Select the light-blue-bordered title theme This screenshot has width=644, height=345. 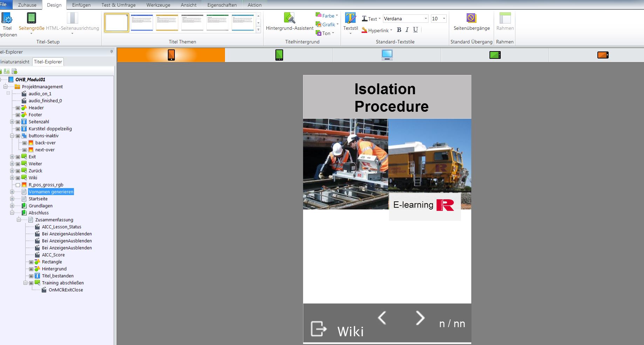243,23
